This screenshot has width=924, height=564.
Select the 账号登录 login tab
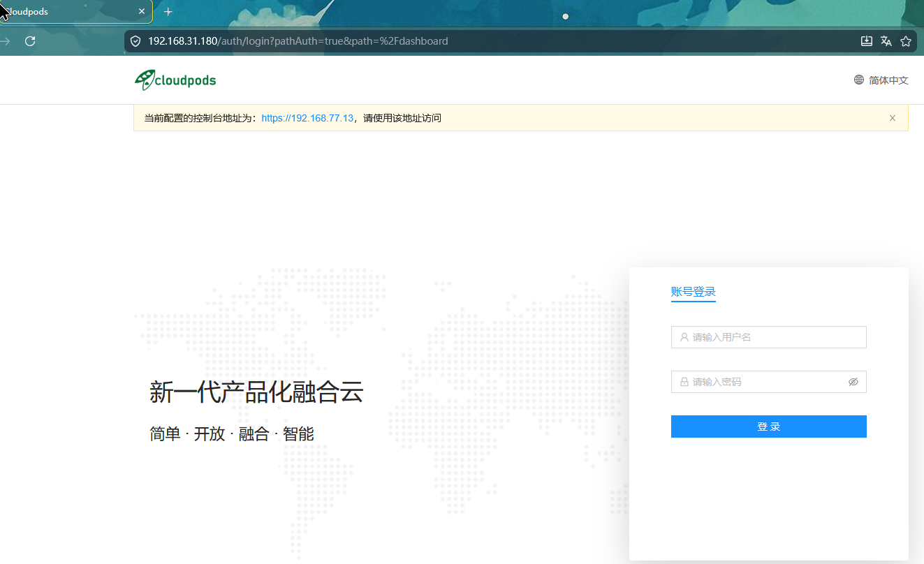click(x=693, y=292)
